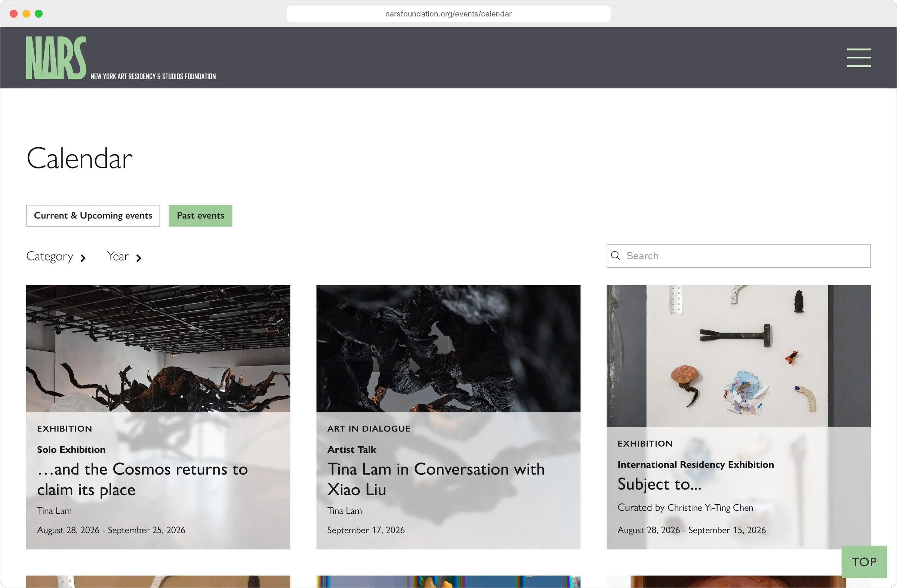Focus the Search input field

pos(738,256)
